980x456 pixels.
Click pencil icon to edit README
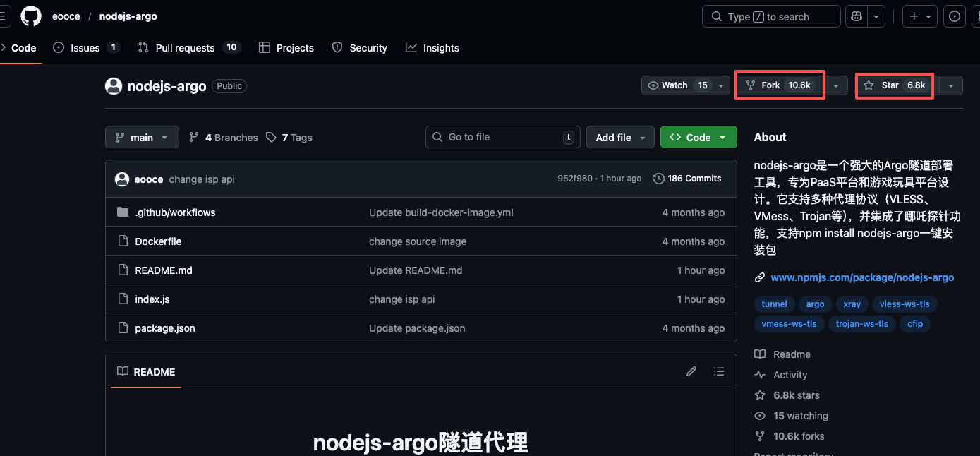coord(691,371)
